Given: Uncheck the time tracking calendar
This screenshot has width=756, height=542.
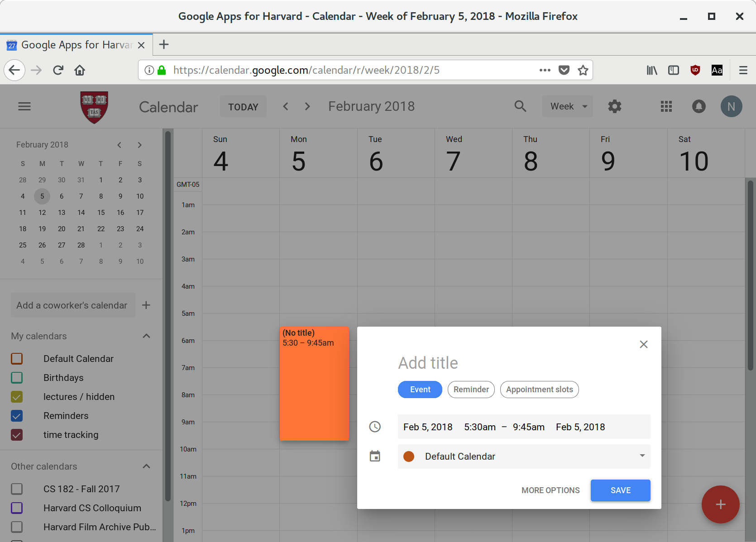Looking at the screenshot, I should pyautogui.click(x=17, y=435).
